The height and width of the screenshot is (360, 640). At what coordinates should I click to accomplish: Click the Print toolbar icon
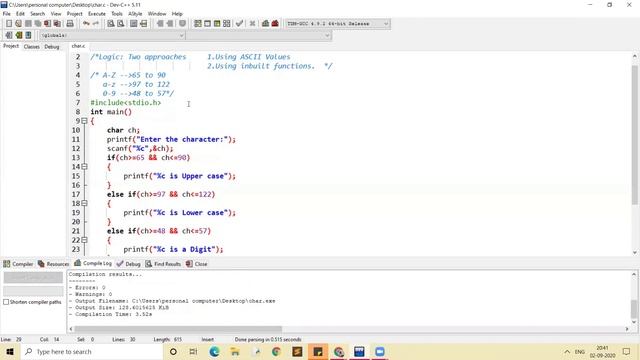pyautogui.click(x=70, y=24)
